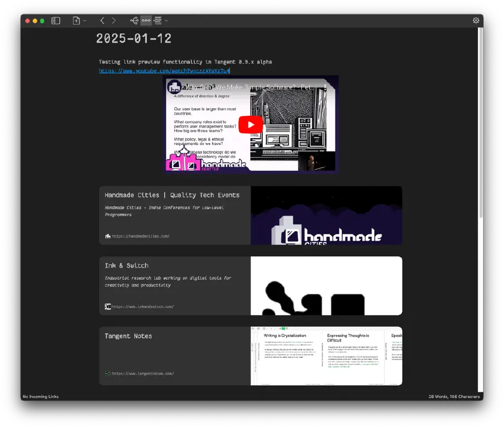The width and height of the screenshot is (504, 428).
Task: Open the Tangent Notes screenshot thumbnail
Action: click(326, 356)
